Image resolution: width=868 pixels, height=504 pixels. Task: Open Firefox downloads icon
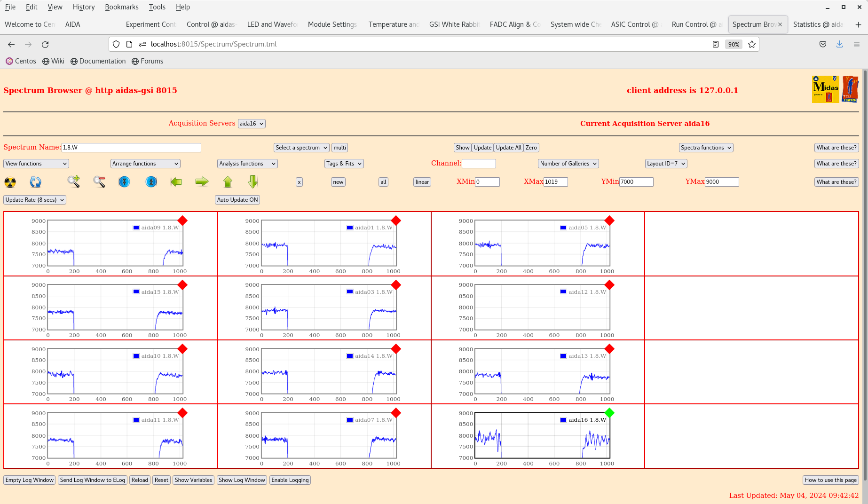pos(839,44)
